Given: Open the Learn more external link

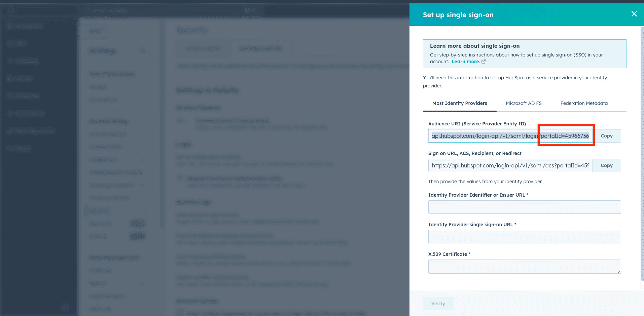Looking at the screenshot, I should (x=466, y=62).
